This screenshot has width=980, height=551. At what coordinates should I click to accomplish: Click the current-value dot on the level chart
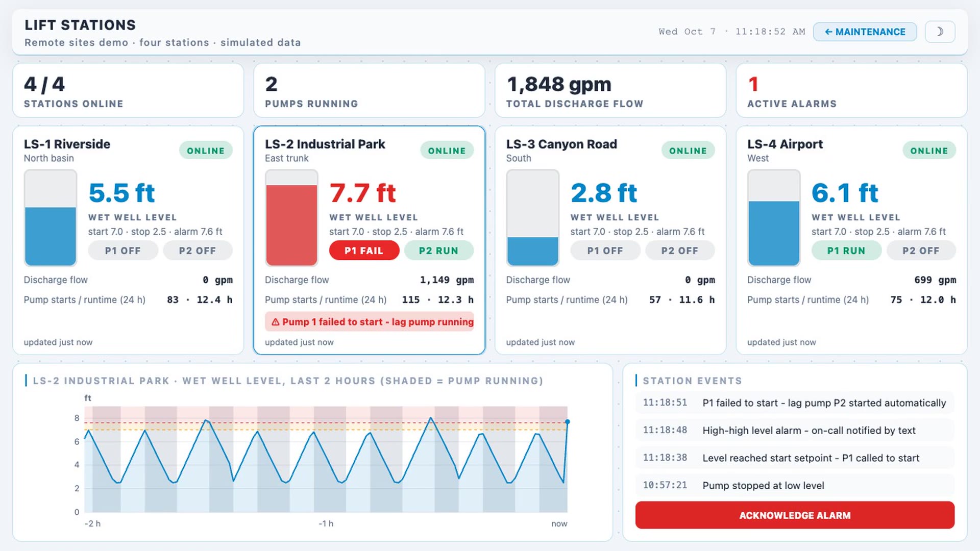tap(567, 422)
